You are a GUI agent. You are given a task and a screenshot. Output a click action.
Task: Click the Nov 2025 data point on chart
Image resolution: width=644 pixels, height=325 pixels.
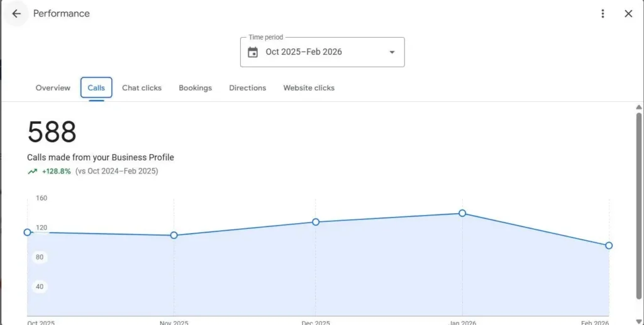[174, 235]
